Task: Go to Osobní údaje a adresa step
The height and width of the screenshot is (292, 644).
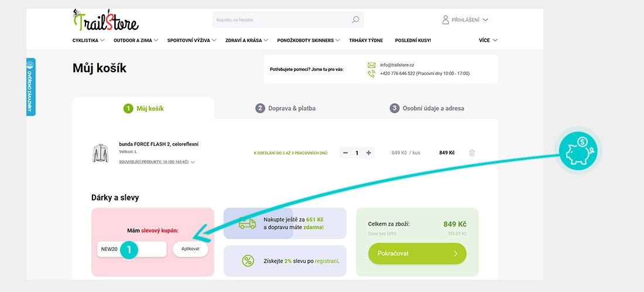Action: click(427, 108)
